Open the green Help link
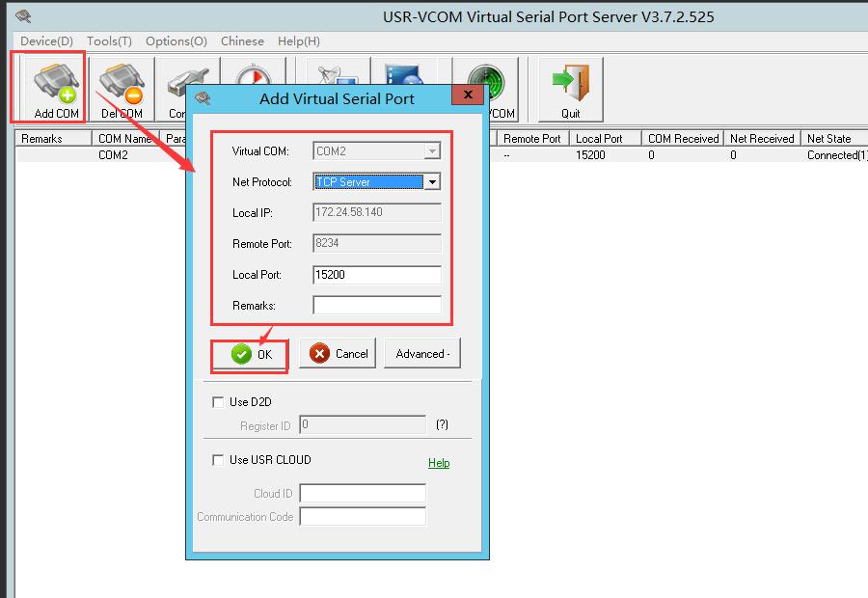This screenshot has height=598, width=868. pos(439,463)
